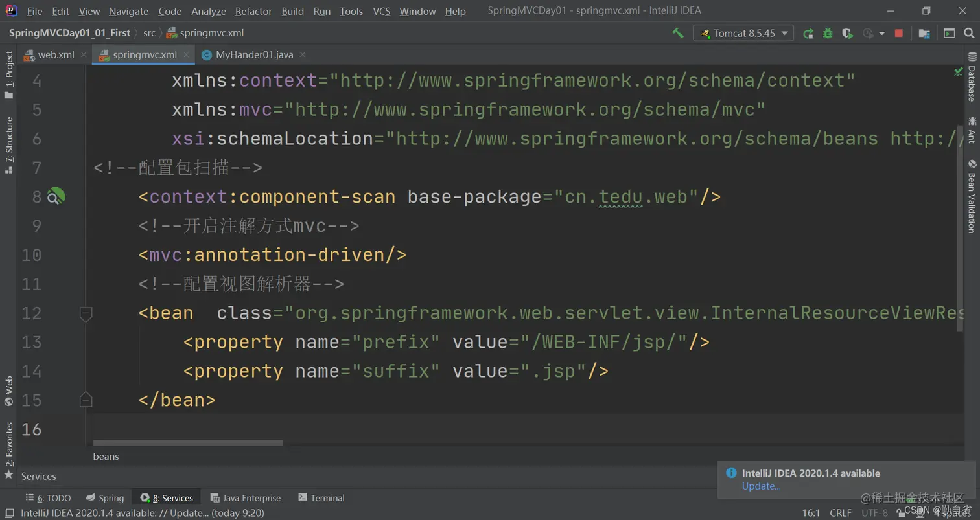The image size is (980, 520).
Task: Toggle the Bean Validation tool window
Action: [x=971, y=196]
